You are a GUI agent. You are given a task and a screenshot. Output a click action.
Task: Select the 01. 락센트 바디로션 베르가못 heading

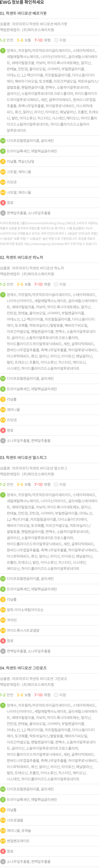point(24,14)
